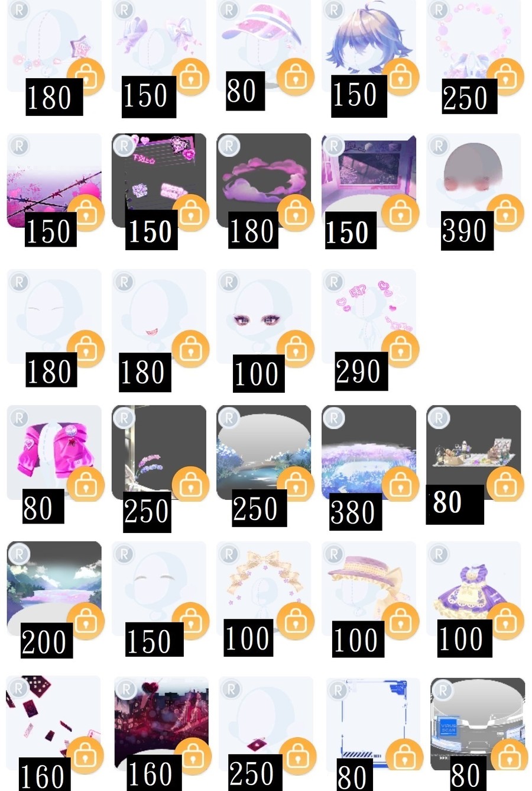Screen dimensions: 532x791
Task: Select the barbed wire pink background item
Action: coord(54,180)
